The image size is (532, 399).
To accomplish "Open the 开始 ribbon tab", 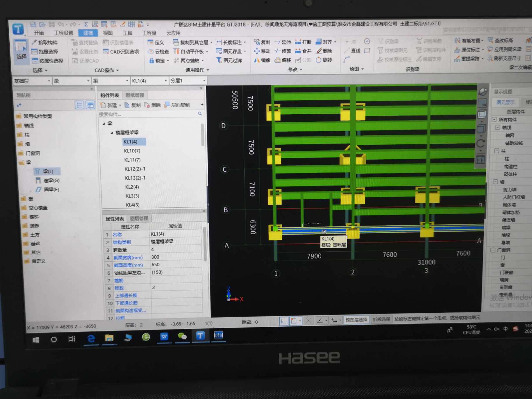I will [38, 33].
